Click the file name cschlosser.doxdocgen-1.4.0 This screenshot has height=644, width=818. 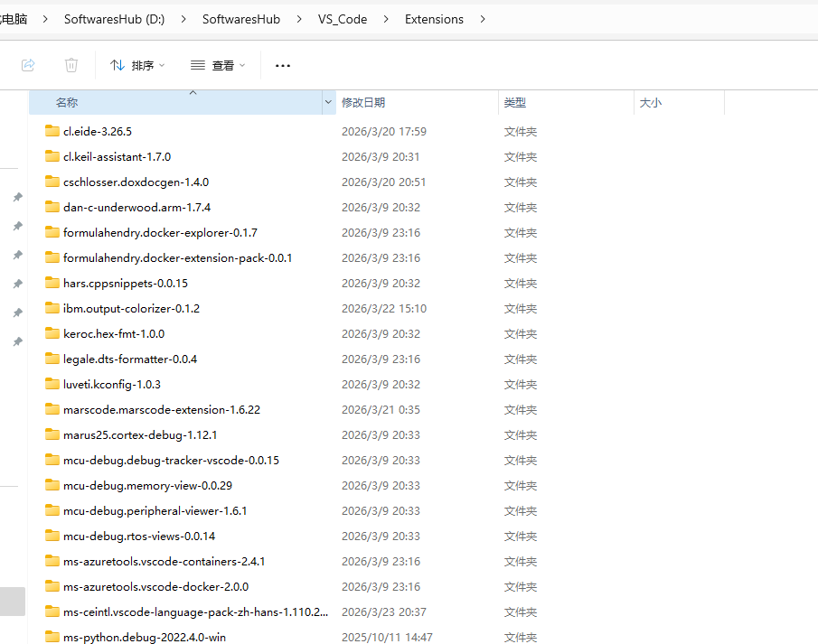tap(136, 182)
